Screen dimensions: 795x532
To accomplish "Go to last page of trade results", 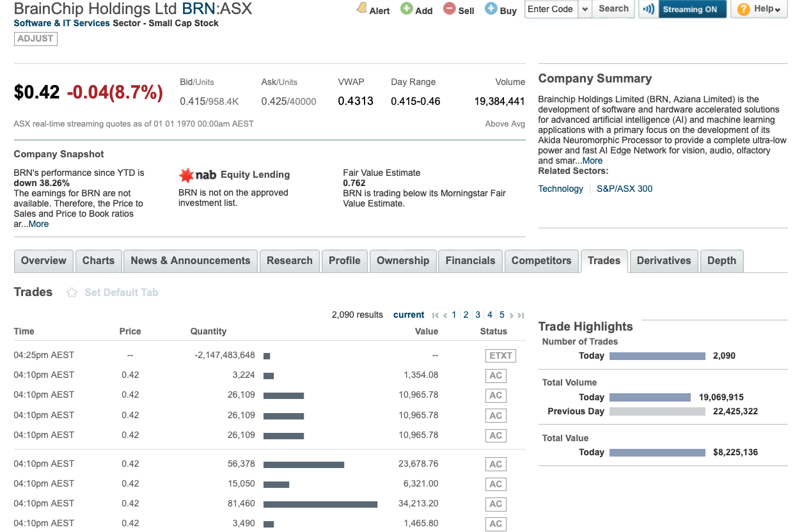I will (x=521, y=315).
